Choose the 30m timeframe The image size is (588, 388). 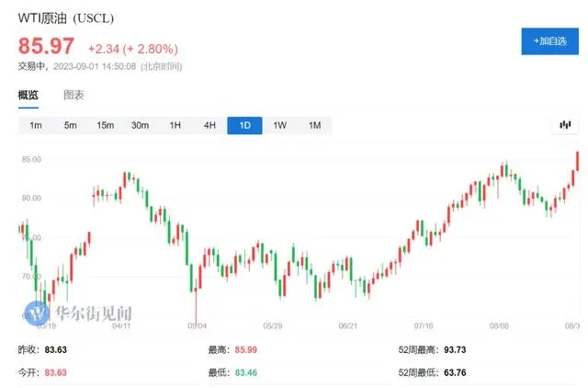[x=141, y=125]
